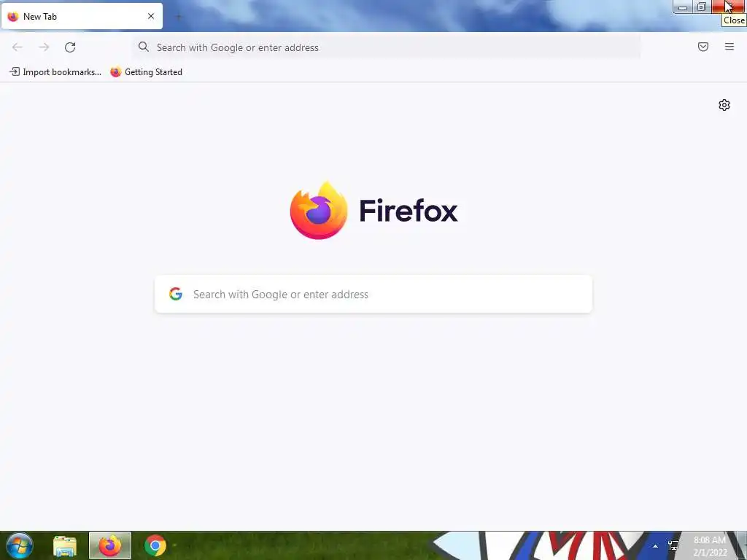Open File Explorer from the taskbar

tap(65, 546)
